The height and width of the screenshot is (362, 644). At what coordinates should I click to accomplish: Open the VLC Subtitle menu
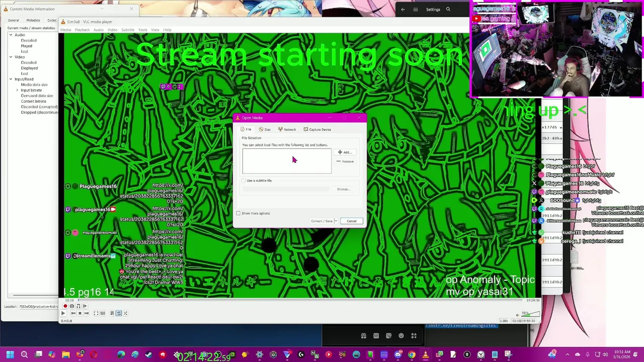128,30
